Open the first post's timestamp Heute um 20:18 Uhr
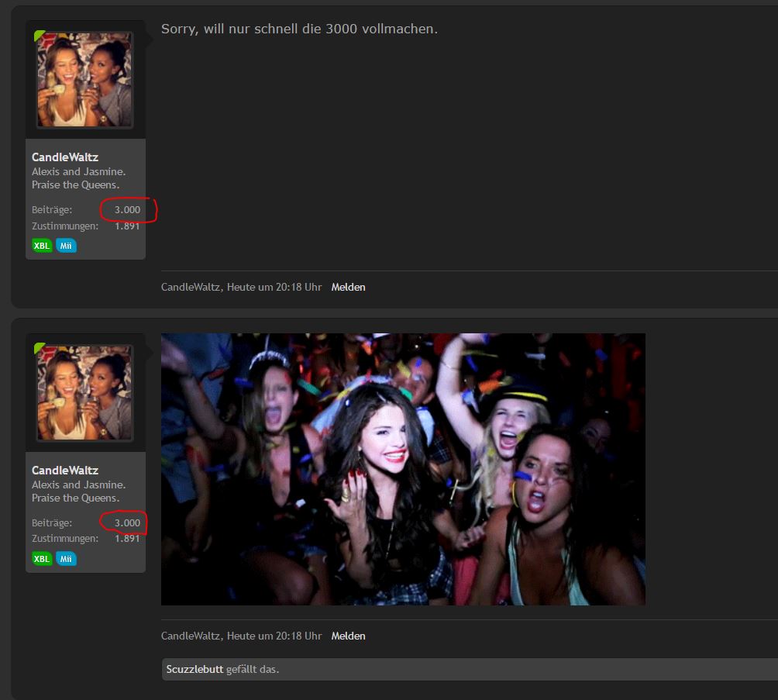This screenshot has height=700, width=778. pos(274,287)
